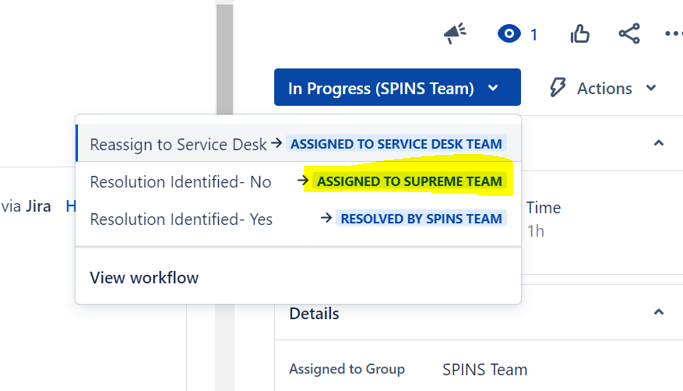Collapse the upper panel chevron
This screenshot has width=683, height=391.
[x=659, y=143]
